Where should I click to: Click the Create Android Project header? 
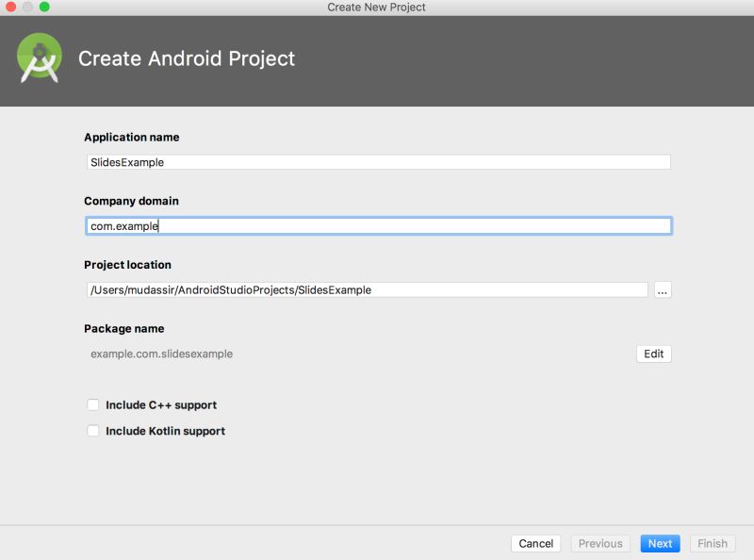pos(187,58)
